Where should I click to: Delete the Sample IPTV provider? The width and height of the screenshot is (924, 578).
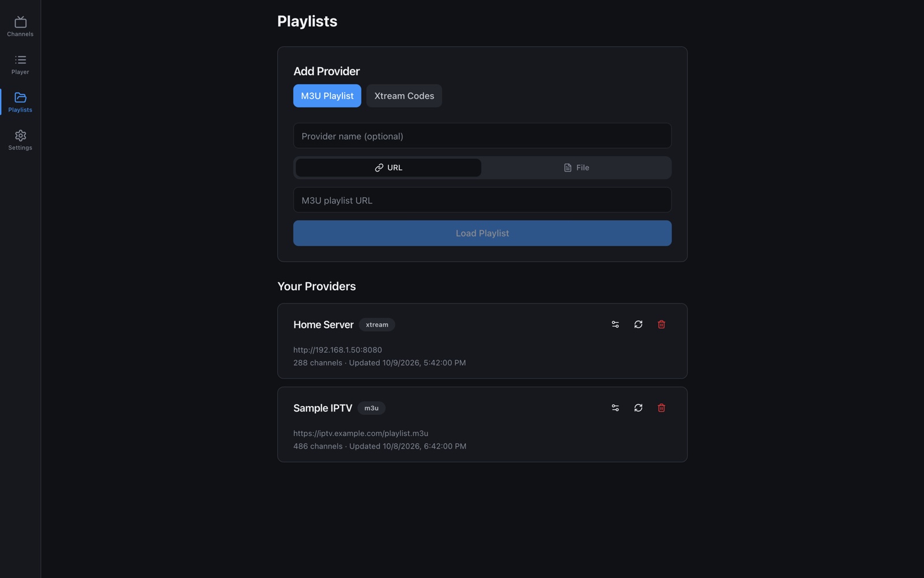(x=661, y=408)
